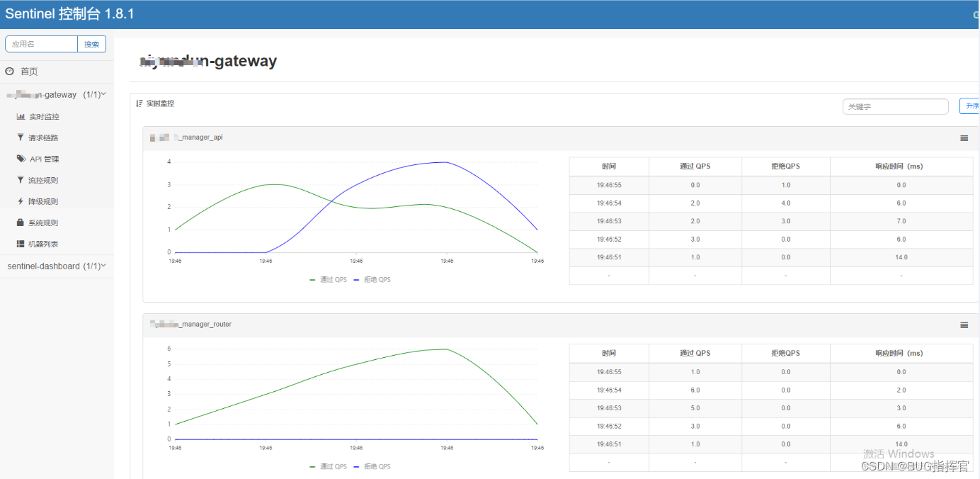Click 19:46:54 row in manager_api table
Viewport: 980px width, 479px height.
click(x=771, y=203)
